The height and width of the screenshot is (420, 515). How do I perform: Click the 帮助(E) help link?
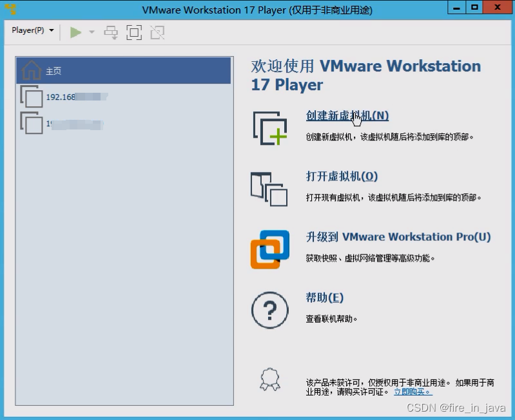coord(324,298)
